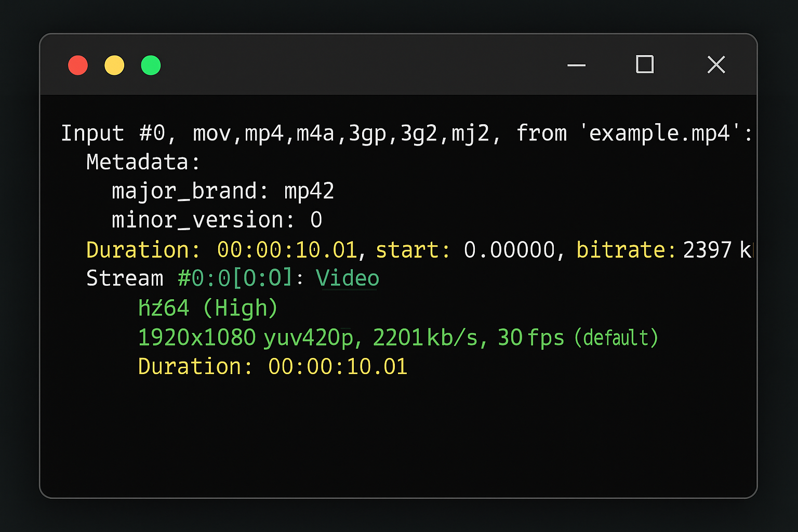Click the minimize icon in titlebar

pos(576,65)
